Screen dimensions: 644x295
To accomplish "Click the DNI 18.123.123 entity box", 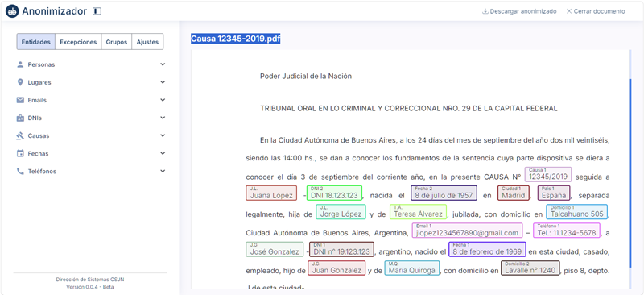I will click(334, 193).
